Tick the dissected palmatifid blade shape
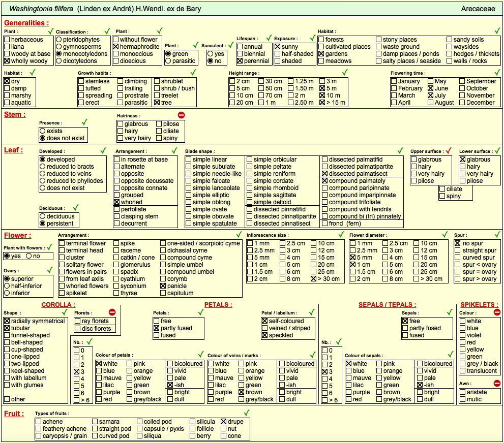 tap(324, 159)
